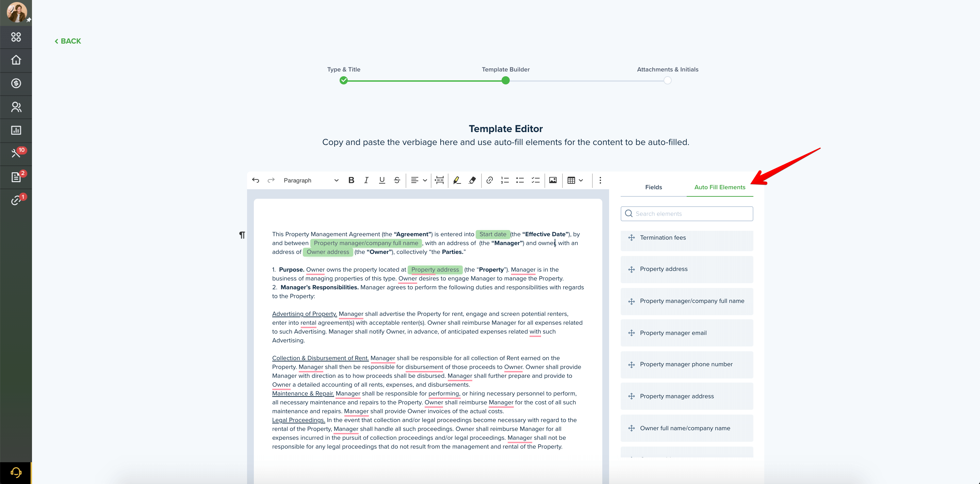The image size is (980, 484).
Task: Switch to the Fields tab
Action: click(654, 187)
